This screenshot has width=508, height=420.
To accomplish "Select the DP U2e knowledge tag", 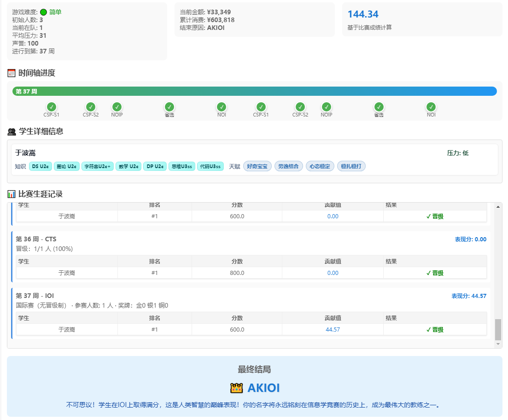I will (155, 166).
